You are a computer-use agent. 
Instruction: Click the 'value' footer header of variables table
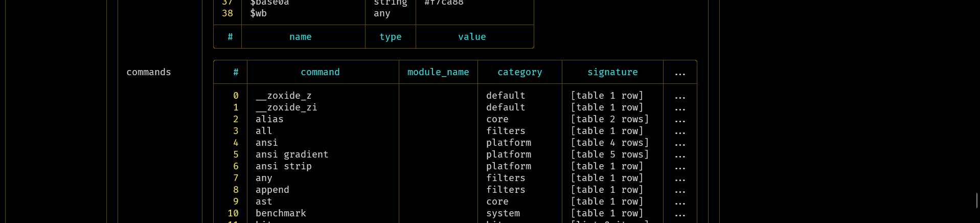coord(472,37)
